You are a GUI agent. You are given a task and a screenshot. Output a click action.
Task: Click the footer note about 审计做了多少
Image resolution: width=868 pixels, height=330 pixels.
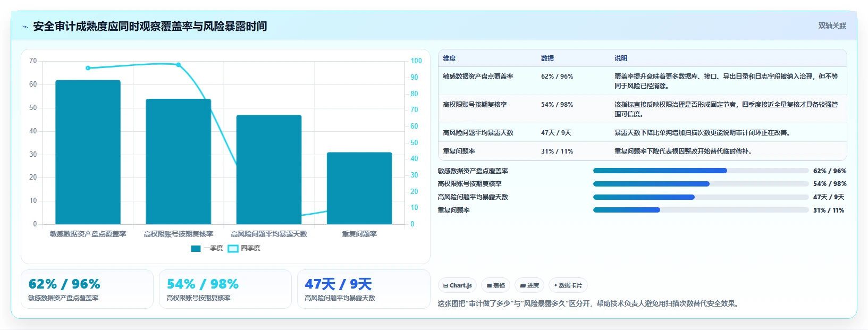coord(588,304)
